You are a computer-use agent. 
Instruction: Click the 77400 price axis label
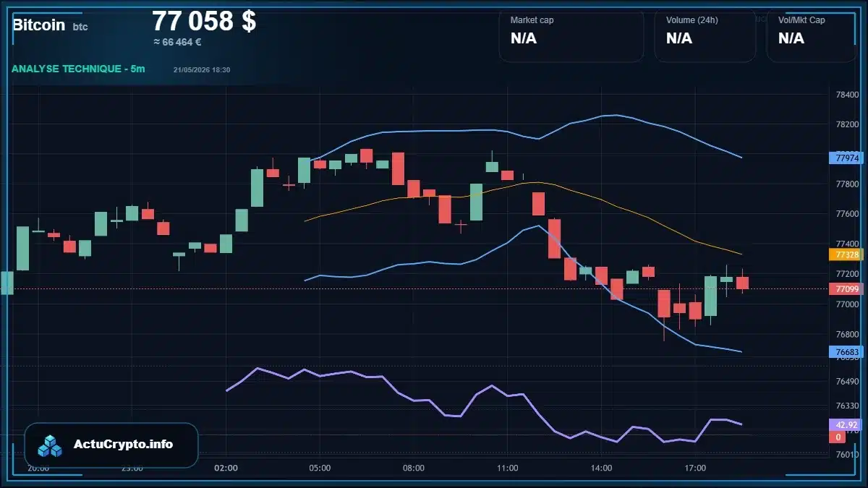tap(847, 244)
